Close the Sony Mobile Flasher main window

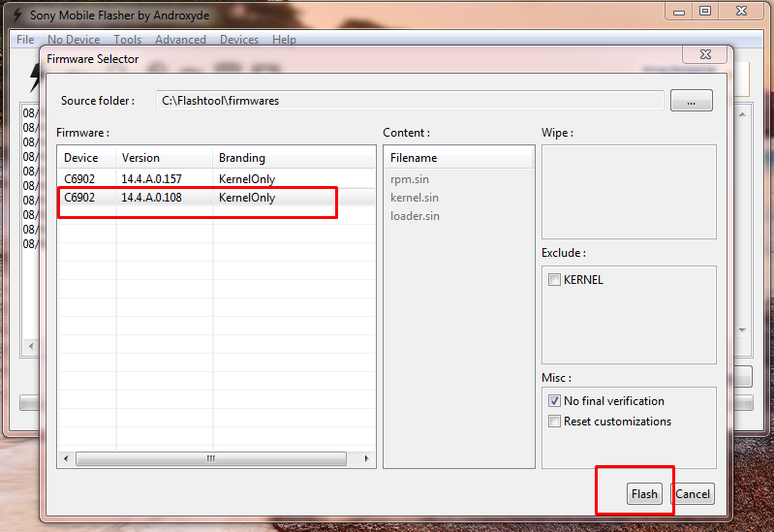click(741, 12)
